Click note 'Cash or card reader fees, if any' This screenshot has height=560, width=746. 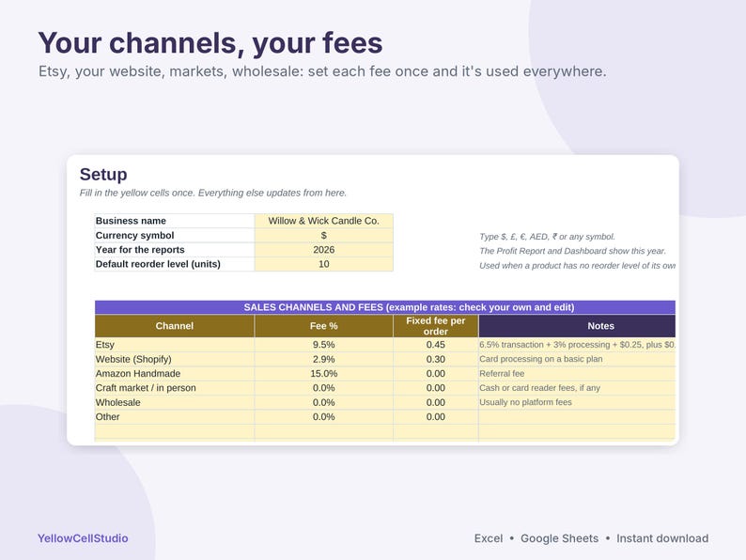tap(577, 388)
